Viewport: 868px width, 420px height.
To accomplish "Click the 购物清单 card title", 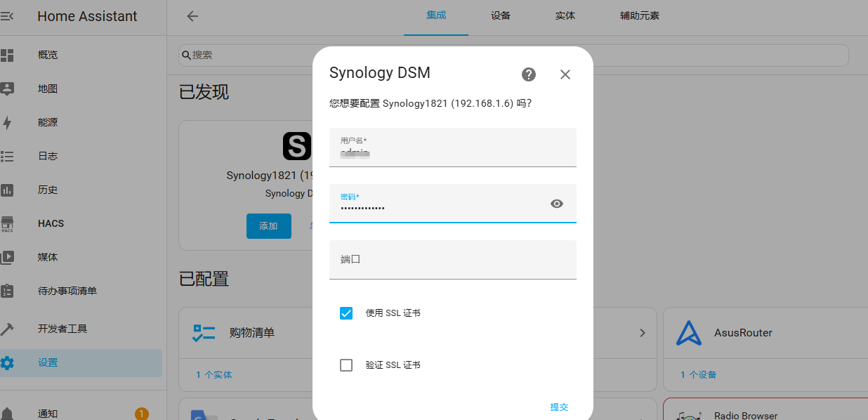I will [252, 333].
